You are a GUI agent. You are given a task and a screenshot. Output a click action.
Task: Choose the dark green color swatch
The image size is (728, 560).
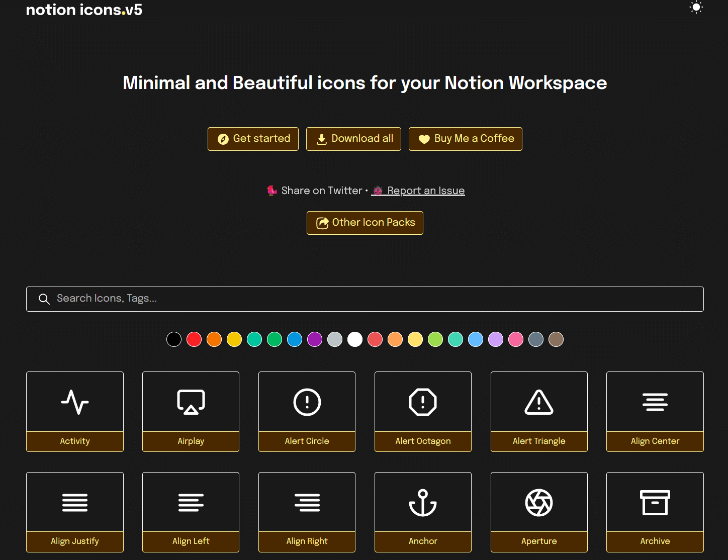pyautogui.click(x=275, y=339)
